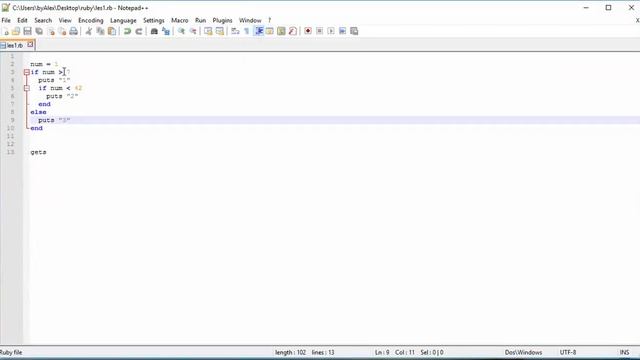Close the current document via toolbar

[x=51, y=31]
